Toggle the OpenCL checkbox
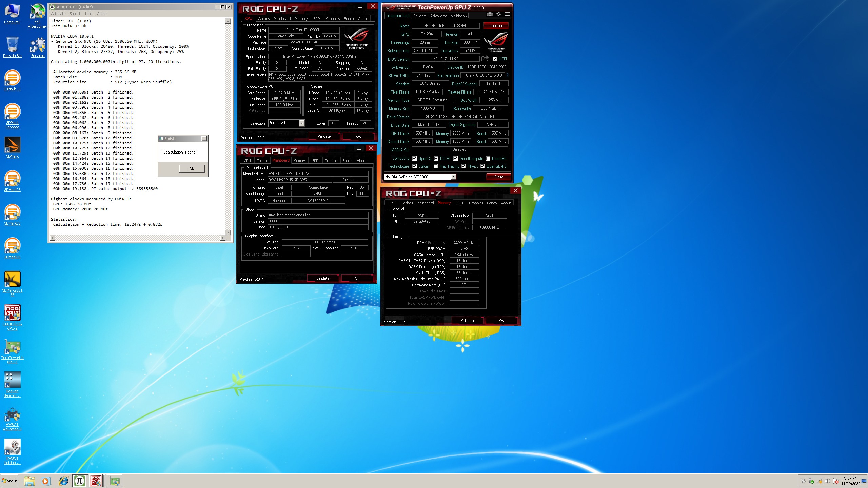 (x=414, y=159)
